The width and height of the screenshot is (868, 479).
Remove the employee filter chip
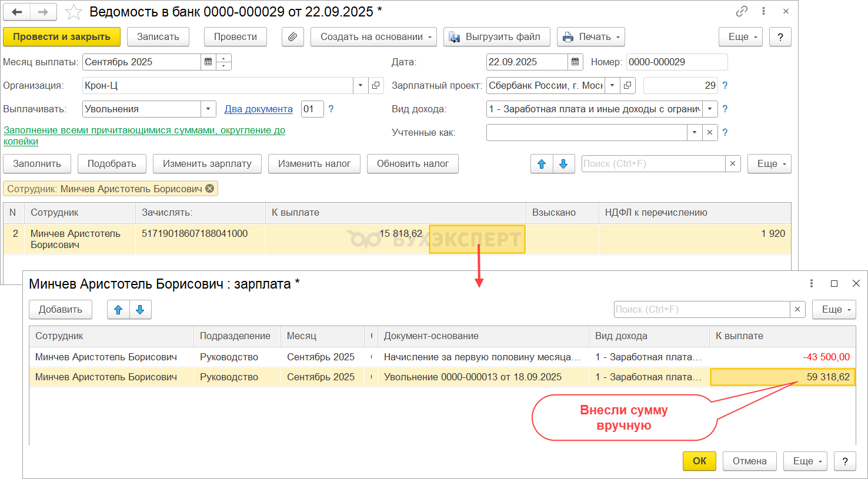click(210, 189)
